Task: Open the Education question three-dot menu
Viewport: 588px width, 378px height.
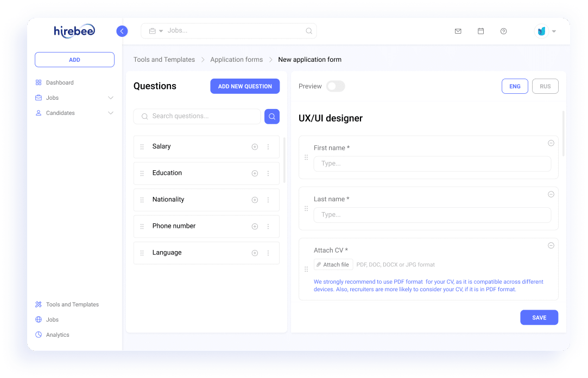Action: pos(268,174)
